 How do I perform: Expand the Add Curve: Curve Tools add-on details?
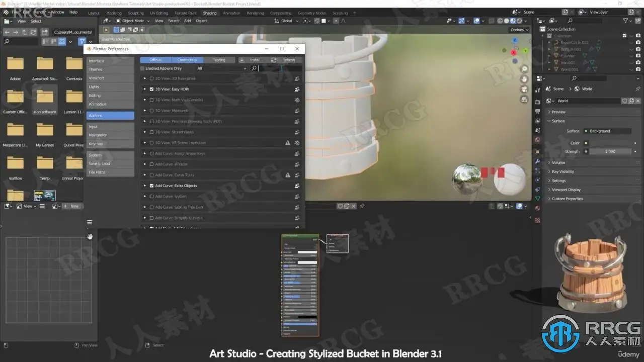pyautogui.click(x=145, y=175)
